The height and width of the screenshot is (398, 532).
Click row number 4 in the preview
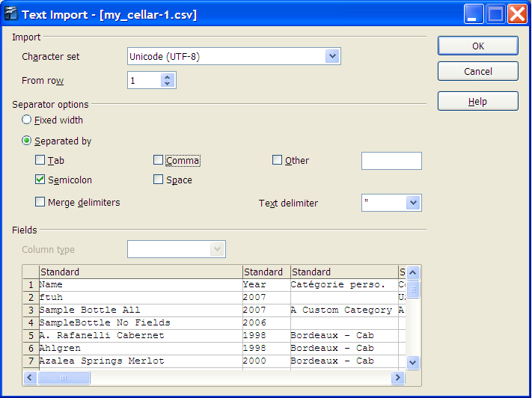click(31, 323)
